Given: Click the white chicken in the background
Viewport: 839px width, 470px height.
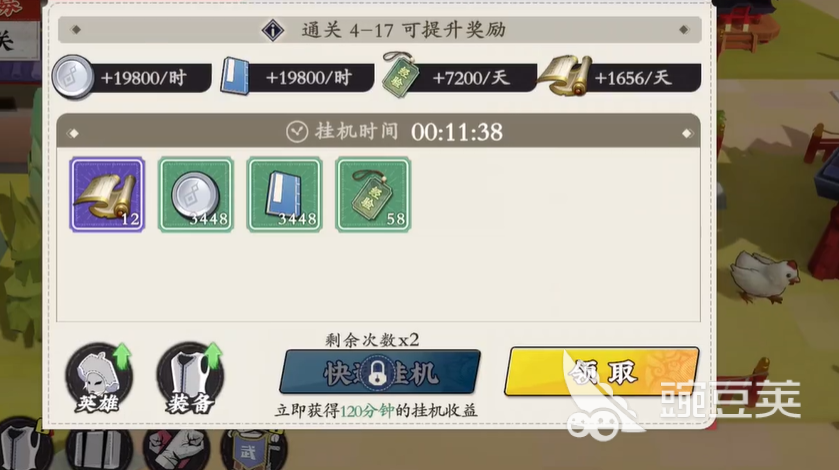Looking at the screenshot, I should point(764,277).
